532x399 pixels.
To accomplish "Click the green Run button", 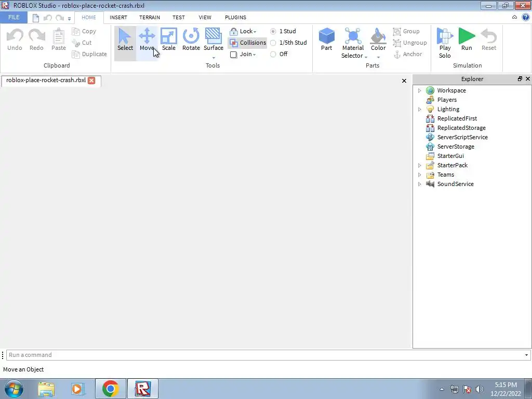I will pyautogui.click(x=467, y=39).
